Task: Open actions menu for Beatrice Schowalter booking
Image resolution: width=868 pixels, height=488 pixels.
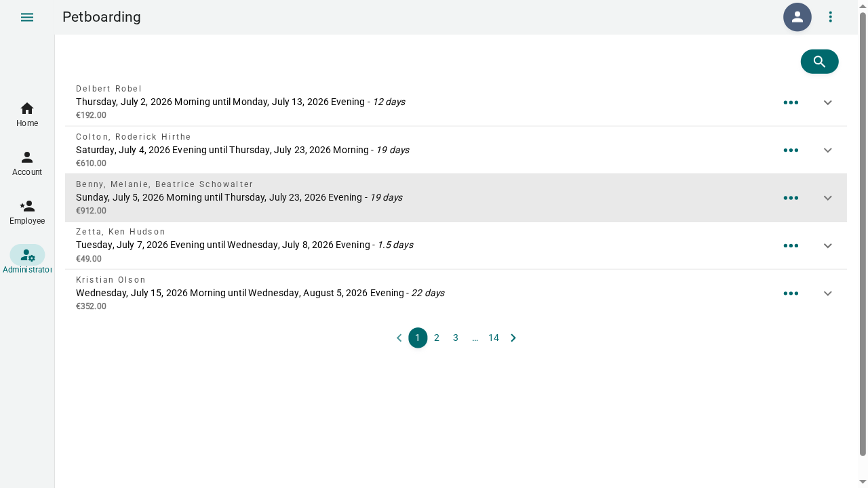Action: tap(791, 198)
